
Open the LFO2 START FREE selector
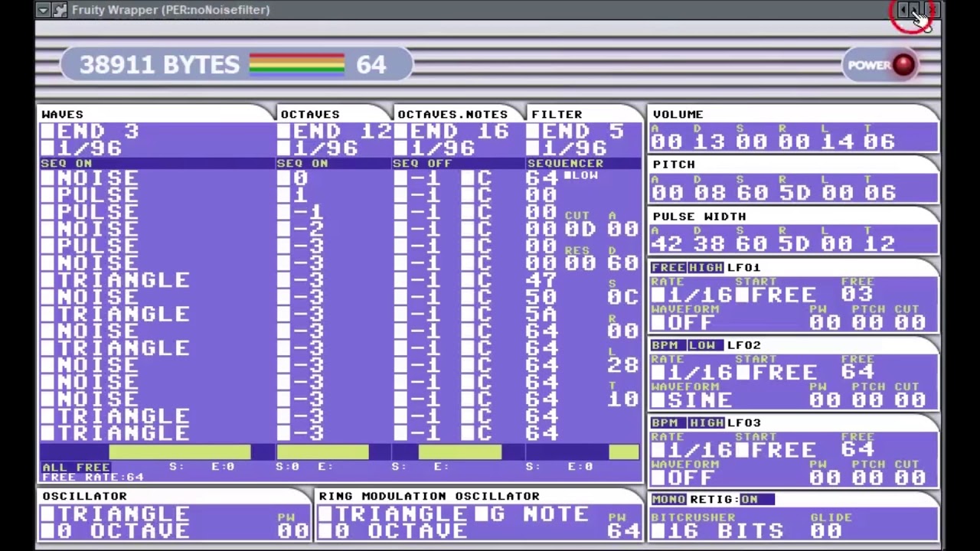776,373
